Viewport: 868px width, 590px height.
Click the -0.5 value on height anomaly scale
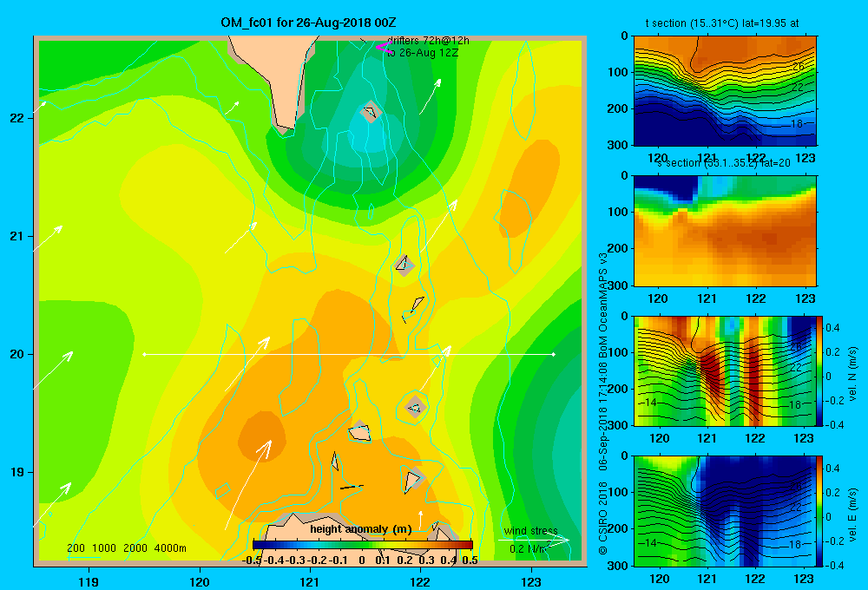click(x=252, y=560)
